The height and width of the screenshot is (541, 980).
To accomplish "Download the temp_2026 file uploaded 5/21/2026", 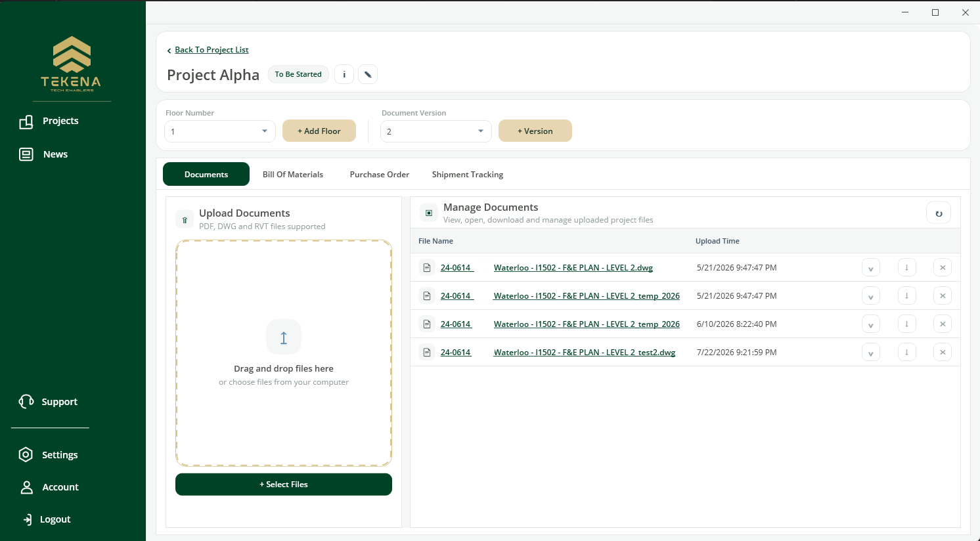I will point(906,296).
